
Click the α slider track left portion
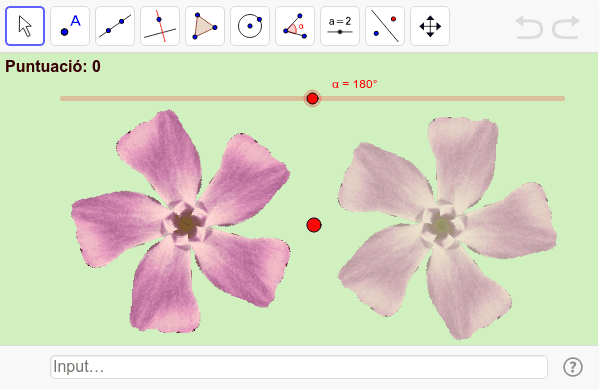(182, 99)
